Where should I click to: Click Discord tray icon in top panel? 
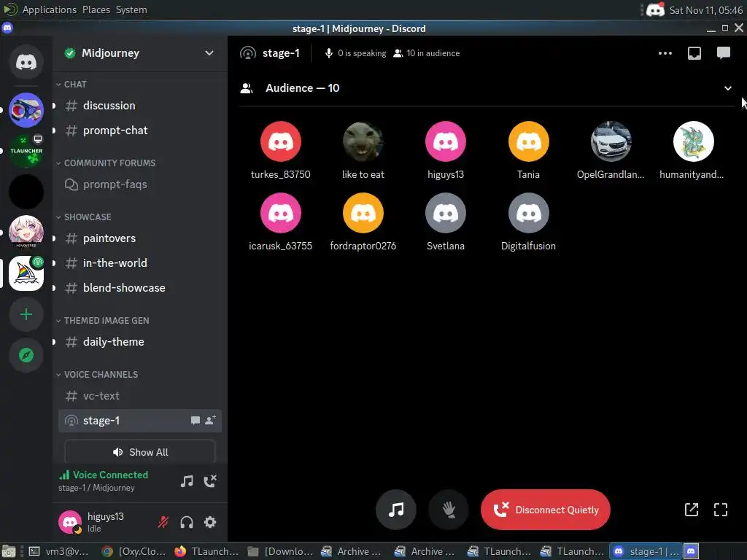(x=655, y=9)
